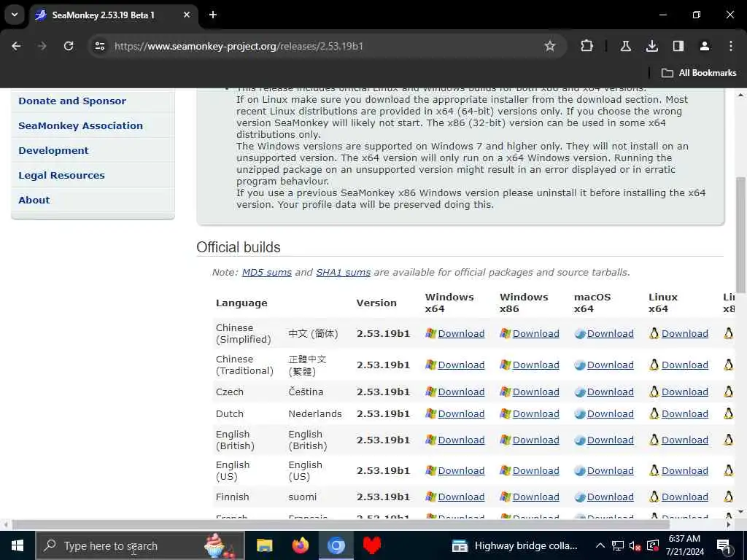The width and height of the screenshot is (747, 560).
Task: View site information icon in address bar
Action: click(x=99, y=46)
